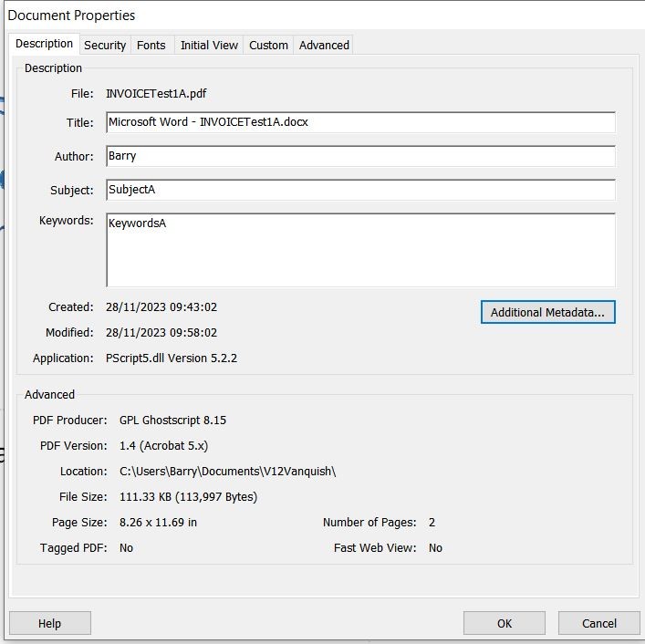
Task: Open the Security tab
Action: (105, 46)
